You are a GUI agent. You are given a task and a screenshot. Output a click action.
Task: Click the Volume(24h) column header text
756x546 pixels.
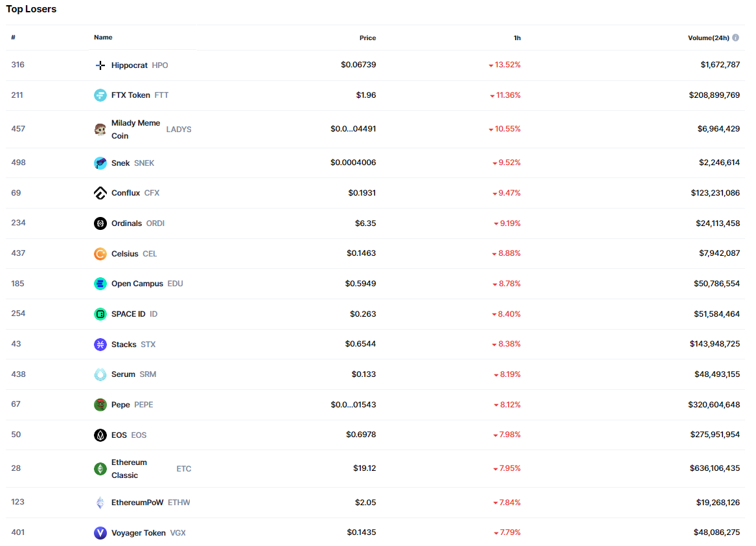(708, 38)
